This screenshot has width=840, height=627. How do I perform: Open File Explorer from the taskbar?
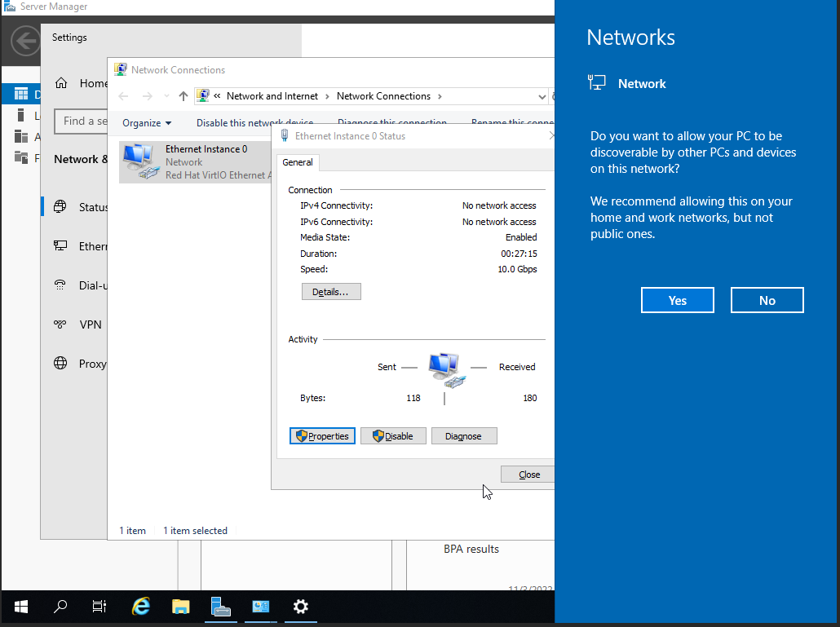[x=180, y=607]
